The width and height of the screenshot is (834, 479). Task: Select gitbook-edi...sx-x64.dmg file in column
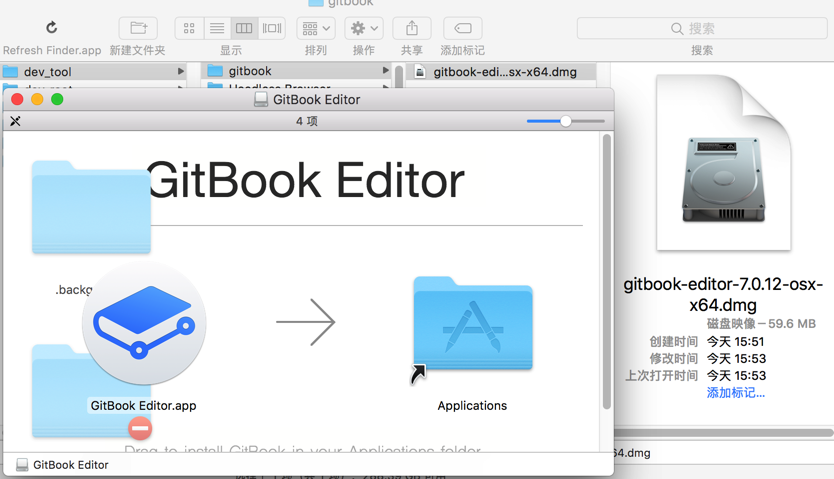coord(501,72)
